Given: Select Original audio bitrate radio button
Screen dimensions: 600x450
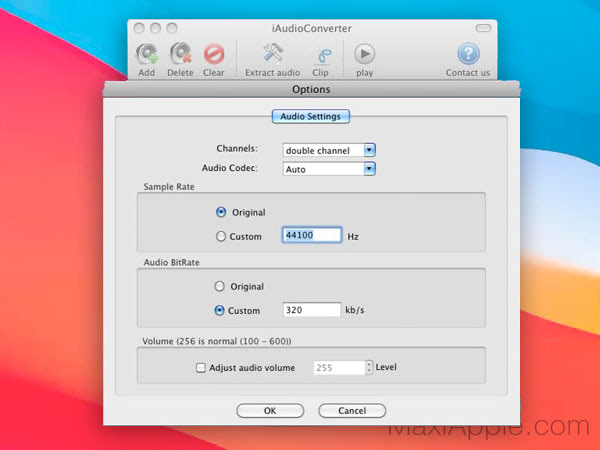Looking at the screenshot, I should click(219, 286).
